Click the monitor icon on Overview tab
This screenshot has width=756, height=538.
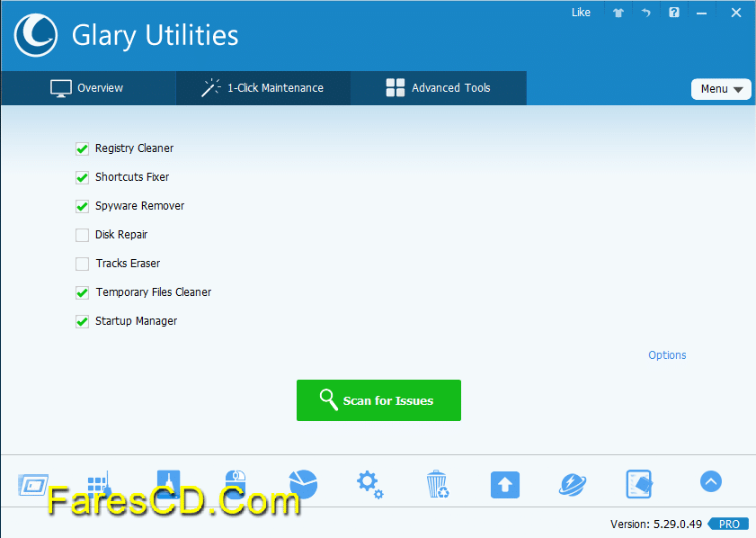click(x=61, y=89)
